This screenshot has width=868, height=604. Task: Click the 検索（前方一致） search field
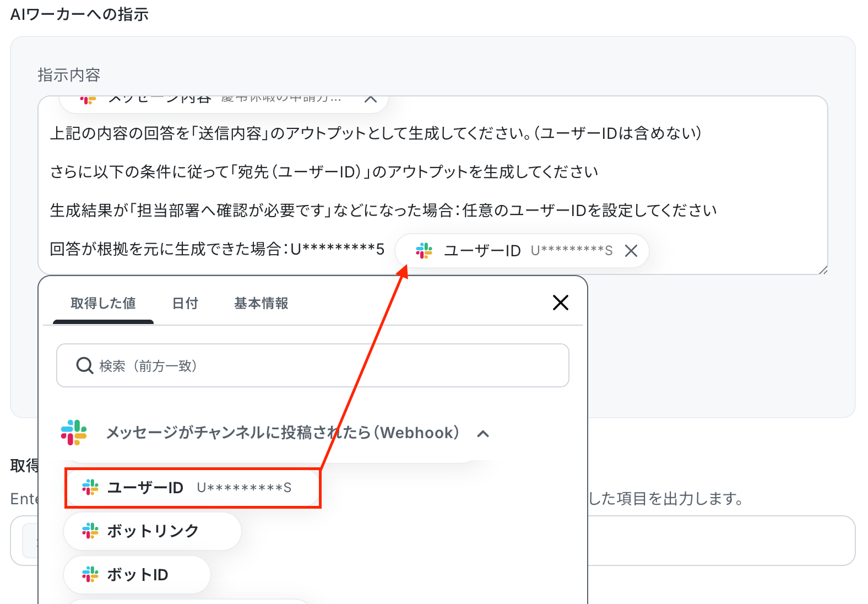(313, 365)
